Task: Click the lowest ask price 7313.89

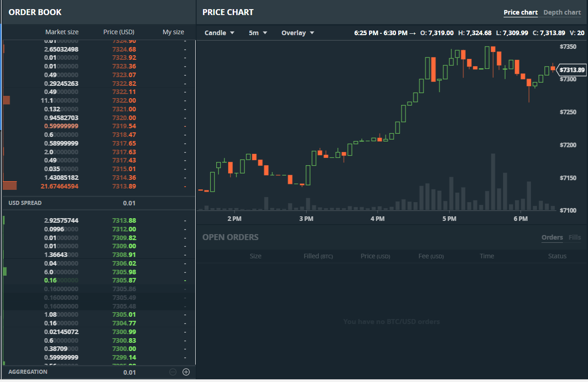Action: pos(124,186)
